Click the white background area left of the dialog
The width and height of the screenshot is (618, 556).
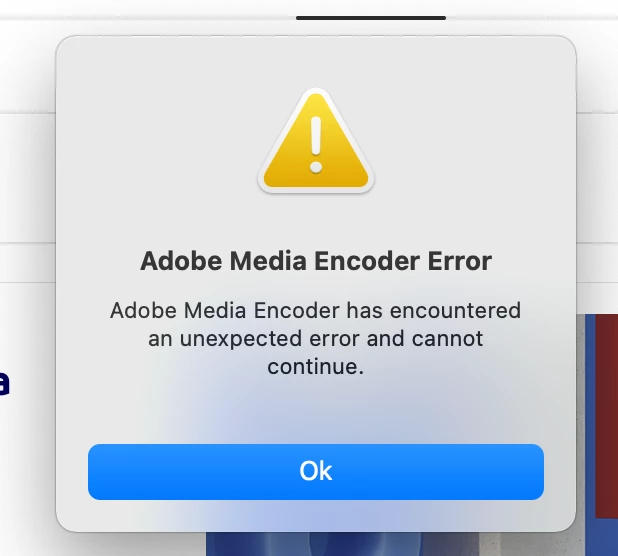(28, 177)
